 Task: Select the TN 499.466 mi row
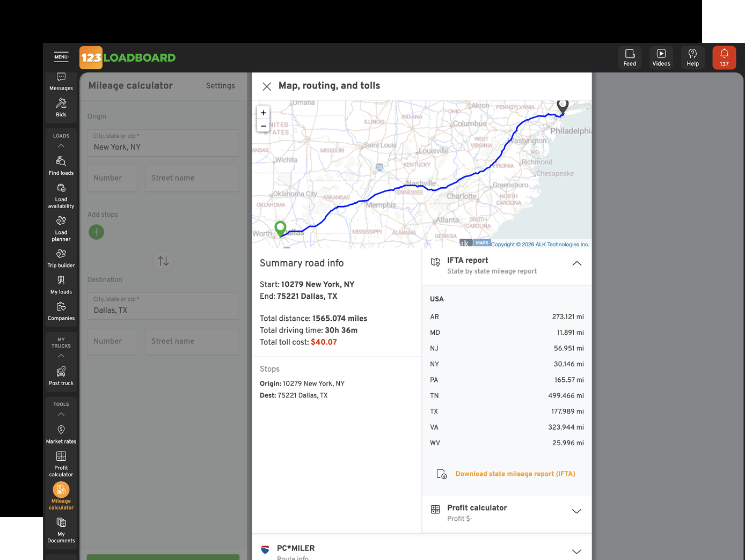point(507,396)
